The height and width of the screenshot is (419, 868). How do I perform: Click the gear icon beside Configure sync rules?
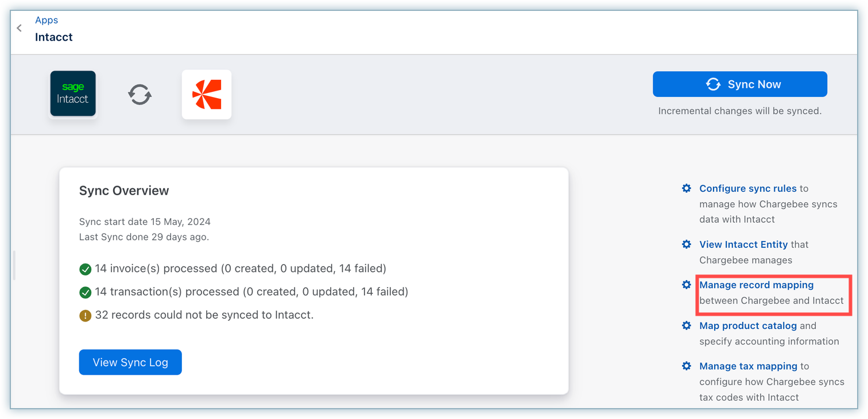[686, 188]
